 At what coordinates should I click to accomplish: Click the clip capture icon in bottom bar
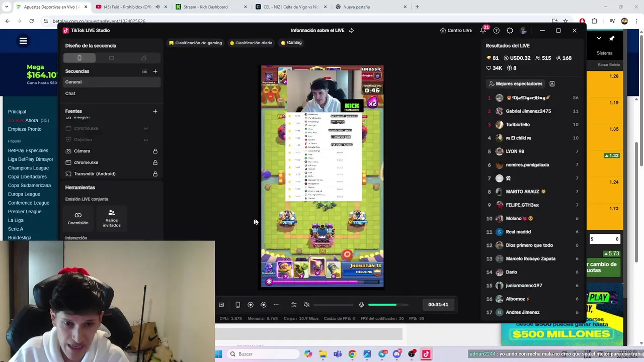263,305
